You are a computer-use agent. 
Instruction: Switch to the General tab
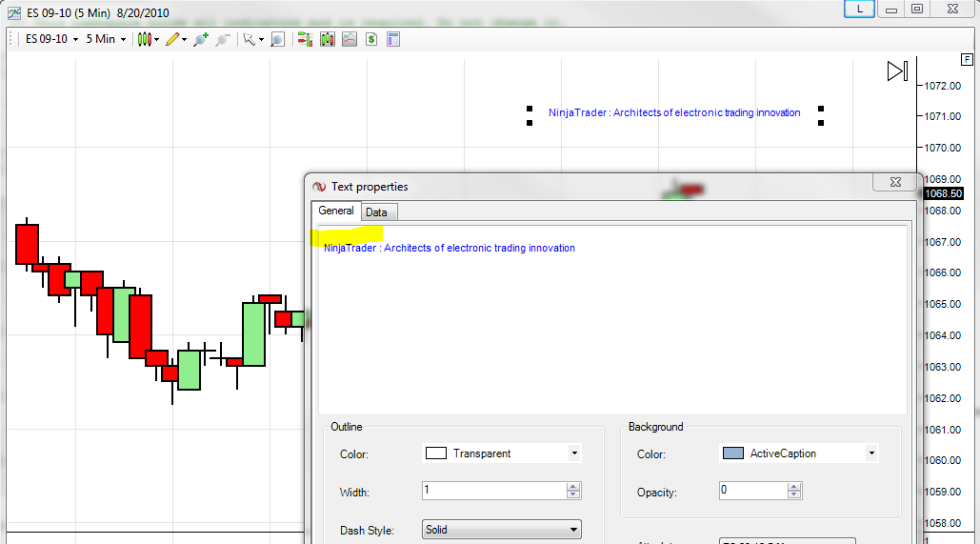336,211
